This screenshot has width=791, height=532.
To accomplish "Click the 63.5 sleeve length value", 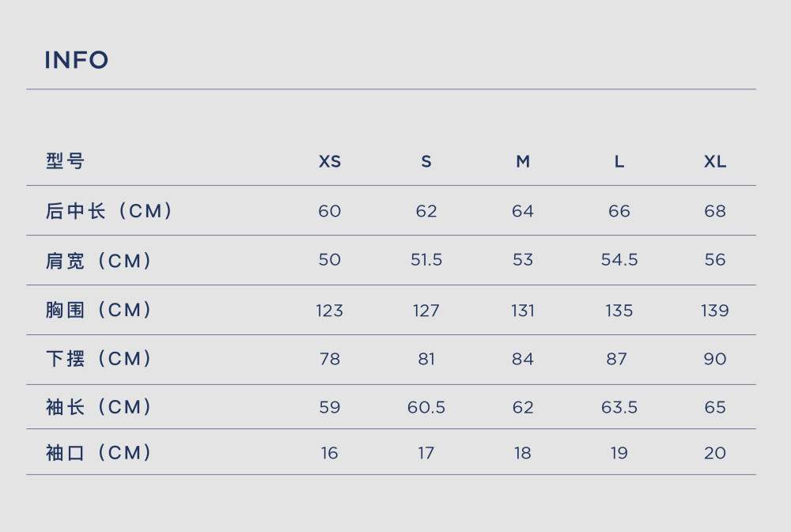I will (x=619, y=407).
